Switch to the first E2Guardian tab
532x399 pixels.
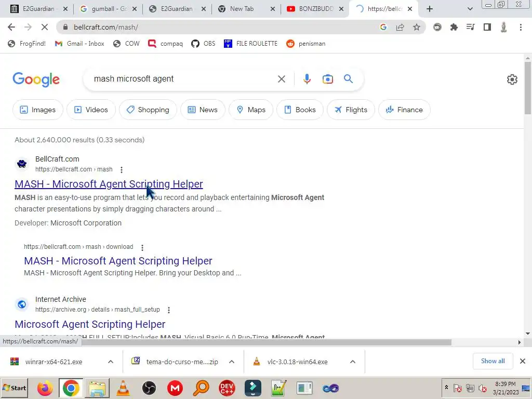tap(38, 9)
